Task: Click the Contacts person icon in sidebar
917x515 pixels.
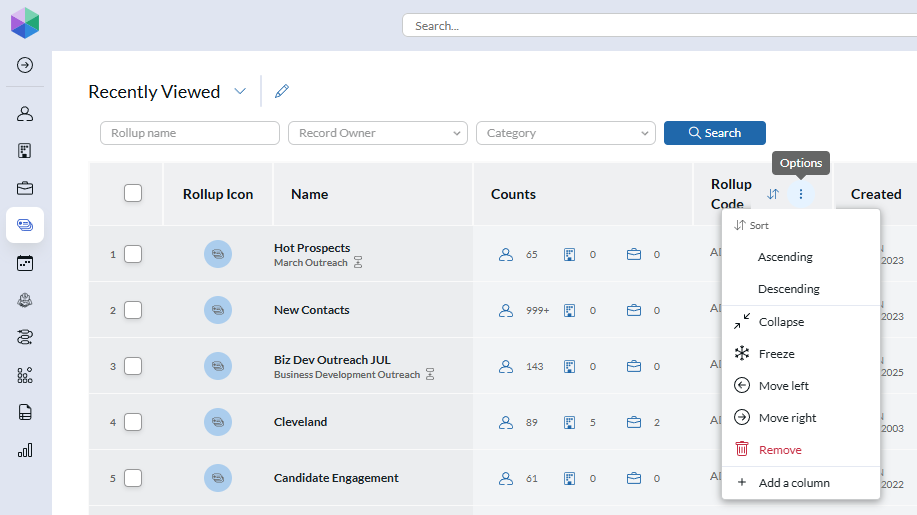Action: tap(25, 114)
